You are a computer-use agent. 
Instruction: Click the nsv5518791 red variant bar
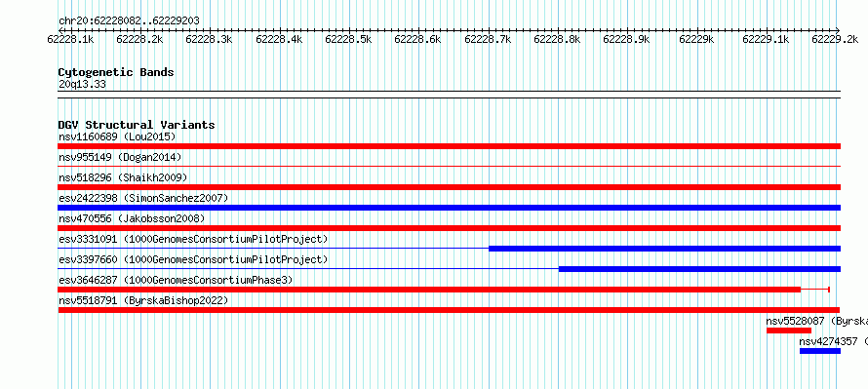tap(449, 310)
